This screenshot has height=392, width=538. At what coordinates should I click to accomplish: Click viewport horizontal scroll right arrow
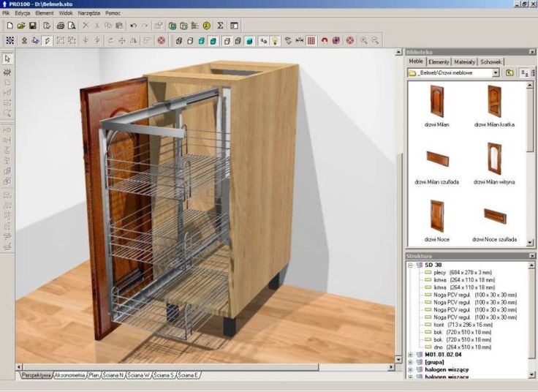[391, 367]
